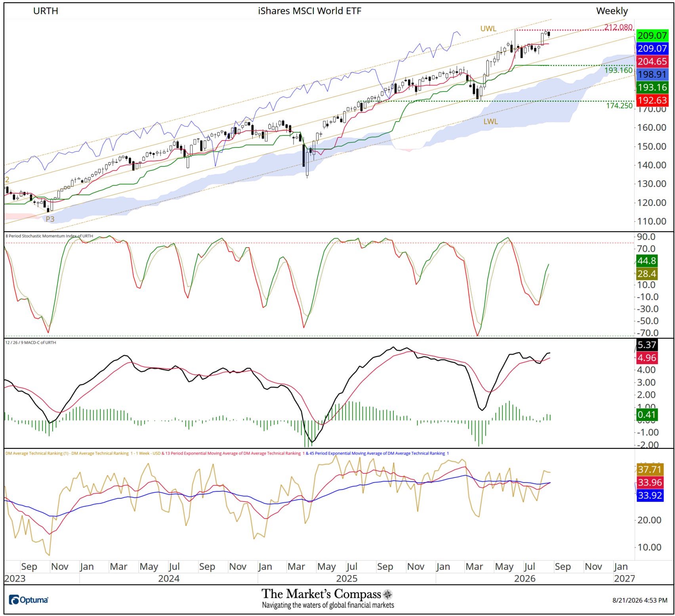Image resolution: width=675 pixels, height=616 pixels.
Task: Click the 33.96 red EMA value tag
Action: [x=650, y=483]
